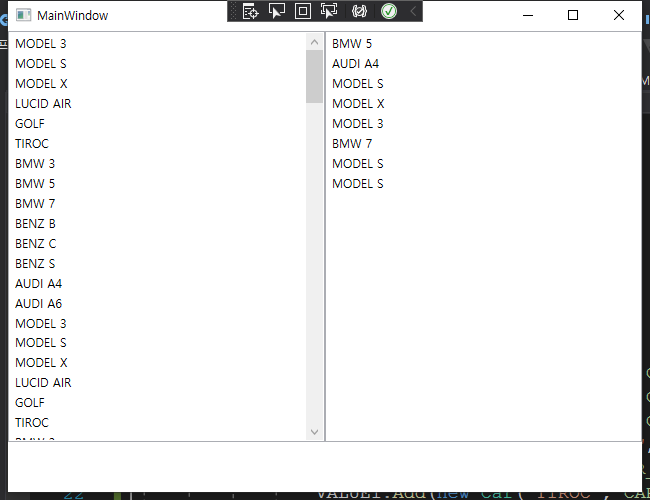This screenshot has height=500, width=650.
Task: Select BENZ S in the left list
Action: pyautogui.click(x=157, y=264)
